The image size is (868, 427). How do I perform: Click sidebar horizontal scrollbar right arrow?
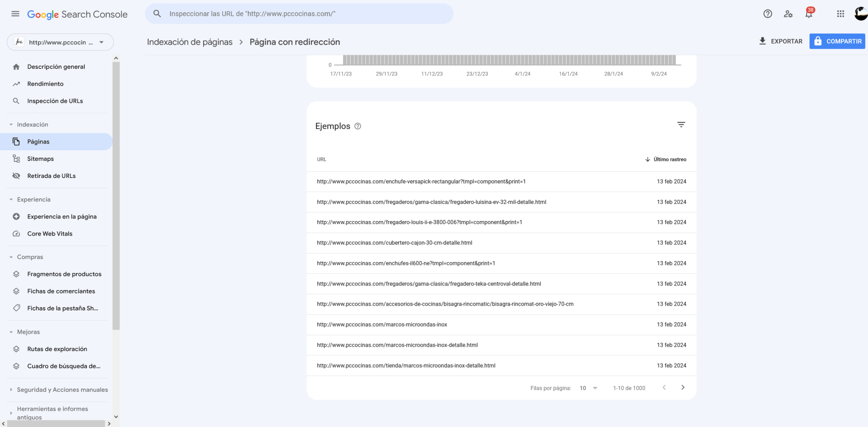tap(109, 423)
